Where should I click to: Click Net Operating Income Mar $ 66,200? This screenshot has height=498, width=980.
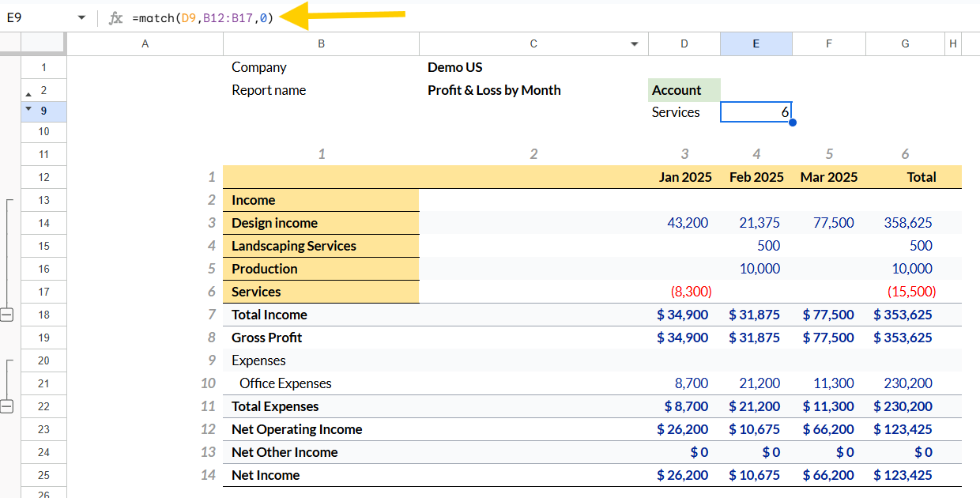[829, 429]
